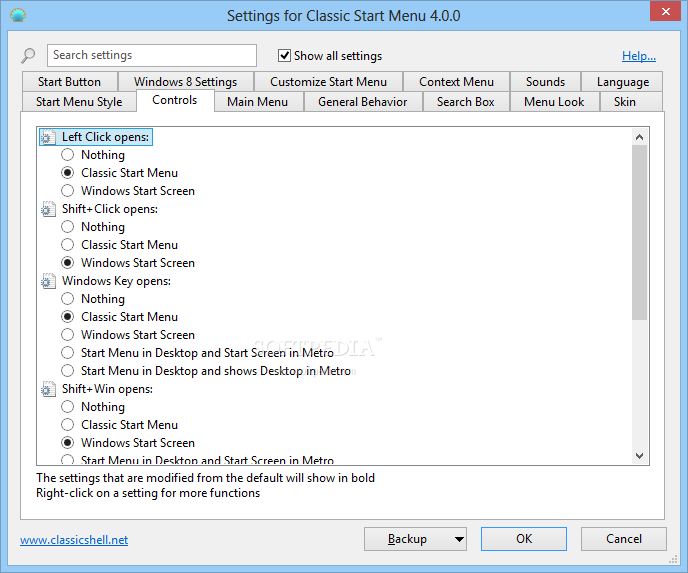This screenshot has width=688, height=573.
Task: Select Windows Start Screen under Shift+Win opens
Action: coord(67,442)
